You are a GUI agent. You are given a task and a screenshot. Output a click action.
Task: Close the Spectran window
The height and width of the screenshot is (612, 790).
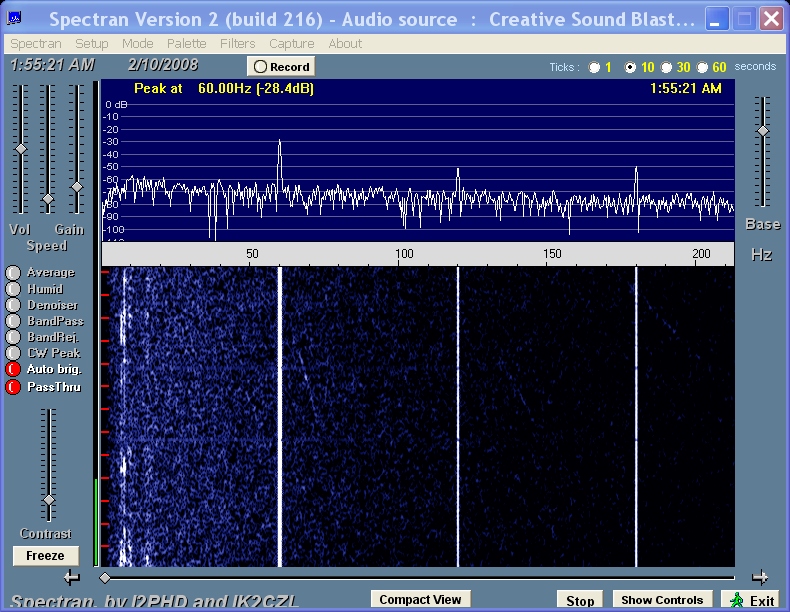(771, 19)
